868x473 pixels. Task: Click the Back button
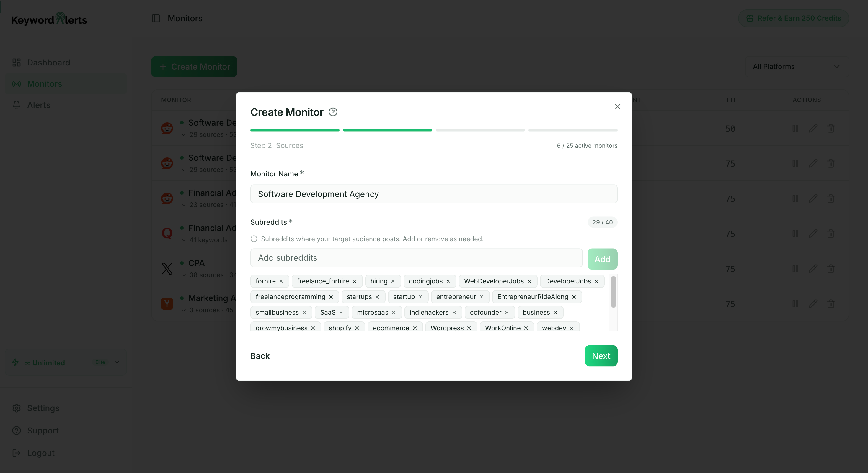pyautogui.click(x=260, y=356)
